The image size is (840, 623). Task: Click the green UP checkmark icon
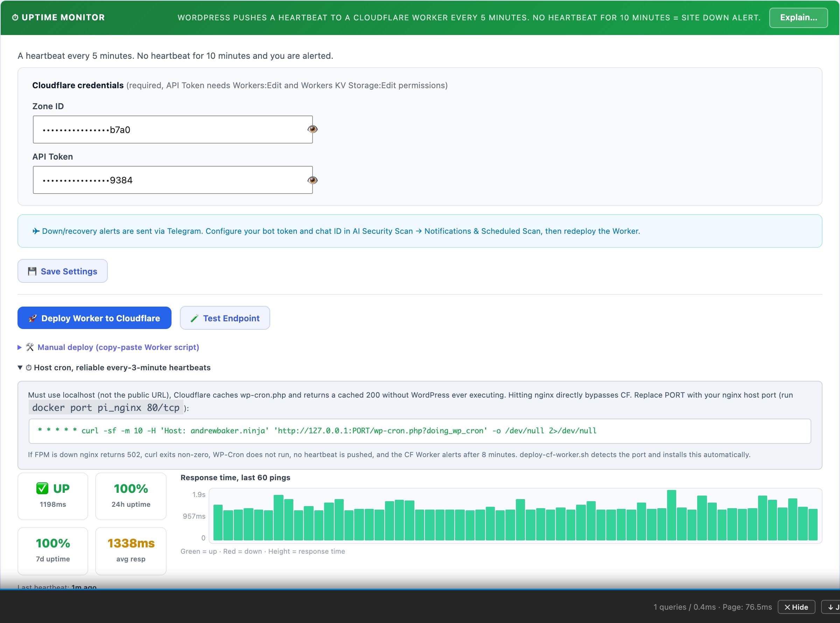click(x=42, y=488)
